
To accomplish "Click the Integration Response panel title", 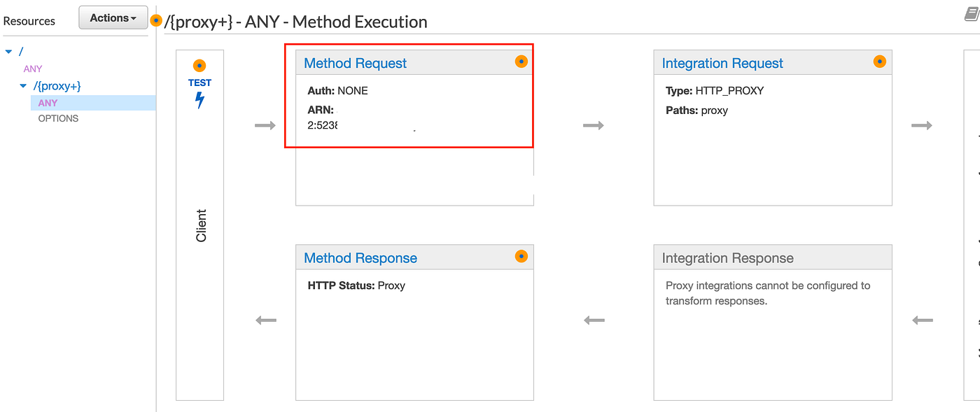I will (728, 258).
